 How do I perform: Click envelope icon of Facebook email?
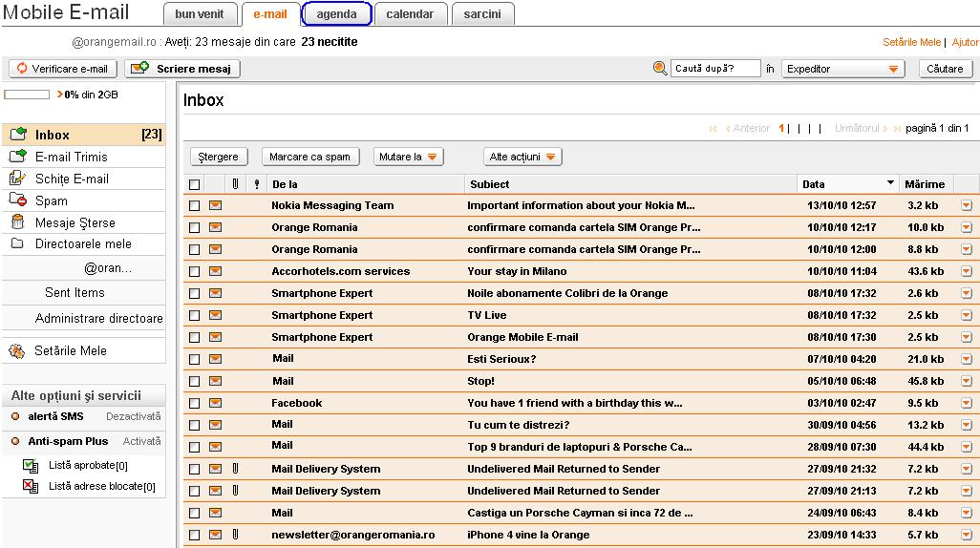215,403
